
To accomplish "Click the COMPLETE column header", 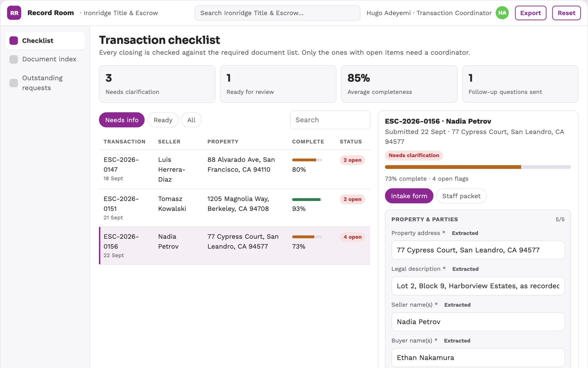I will [308, 142].
